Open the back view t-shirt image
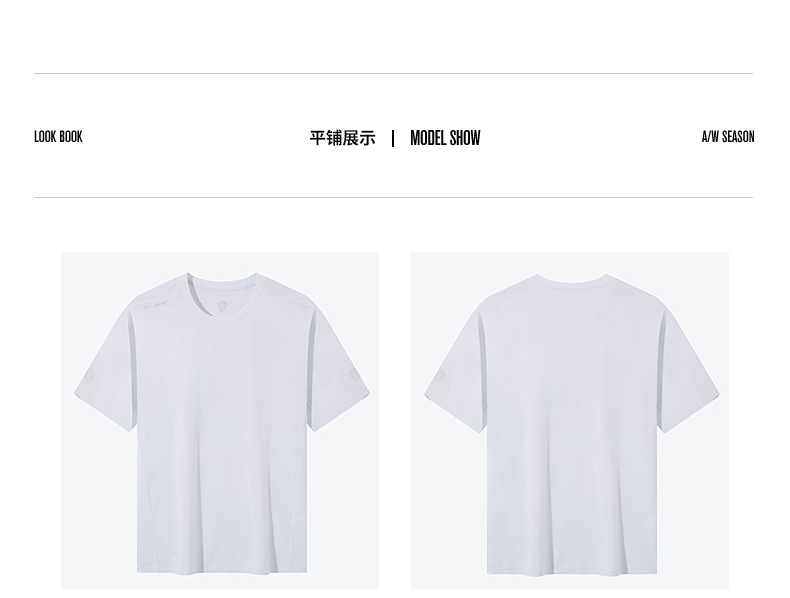Image resolution: width=790 pixels, height=598 pixels. click(x=570, y=420)
